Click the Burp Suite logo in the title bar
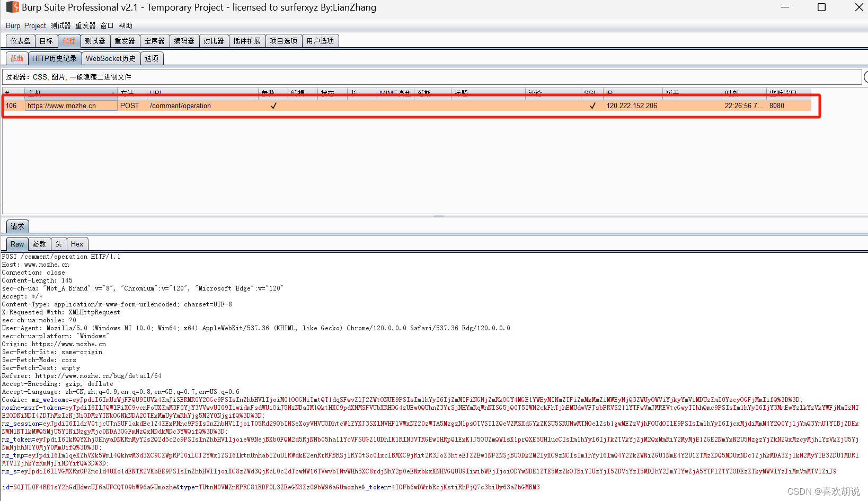 coord(12,7)
